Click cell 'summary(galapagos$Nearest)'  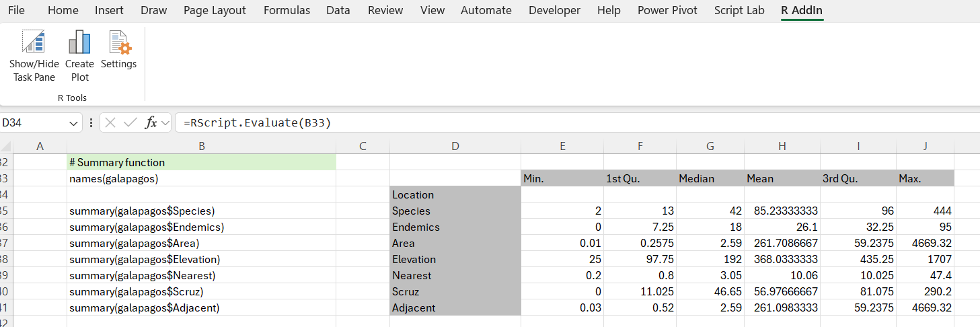[202, 275]
